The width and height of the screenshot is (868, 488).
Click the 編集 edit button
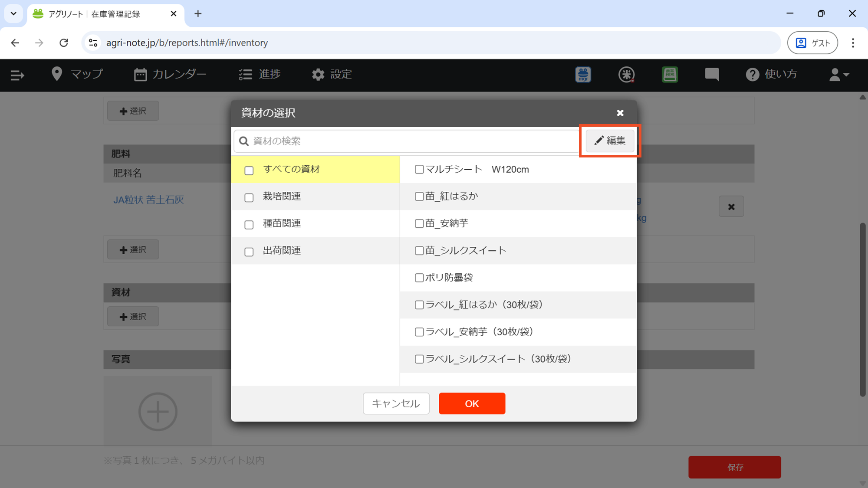[x=610, y=141]
